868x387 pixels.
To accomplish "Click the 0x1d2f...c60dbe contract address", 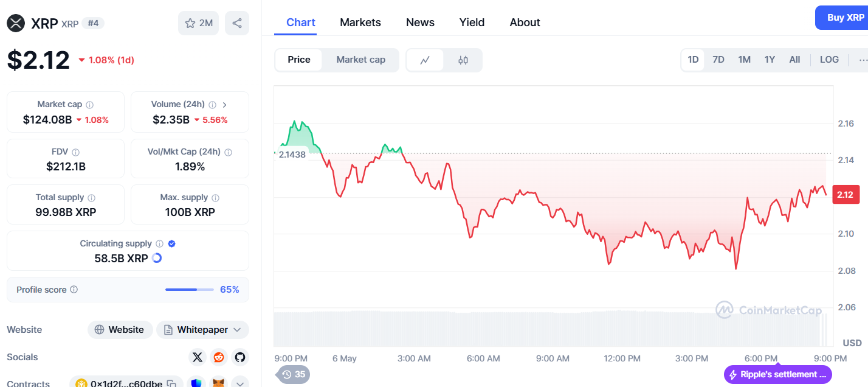I will (126, 384).
